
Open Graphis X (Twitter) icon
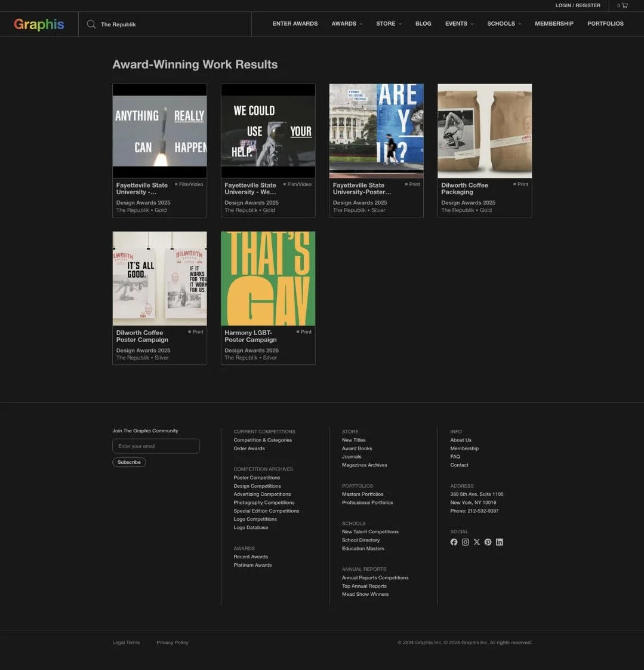pos(477,542)
